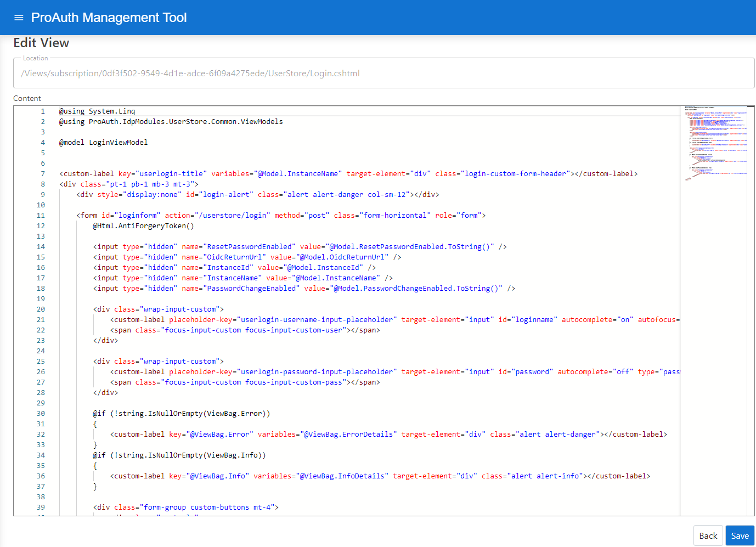756x547 pixels.
Task: Click the Back button
Action: [708, 535]
